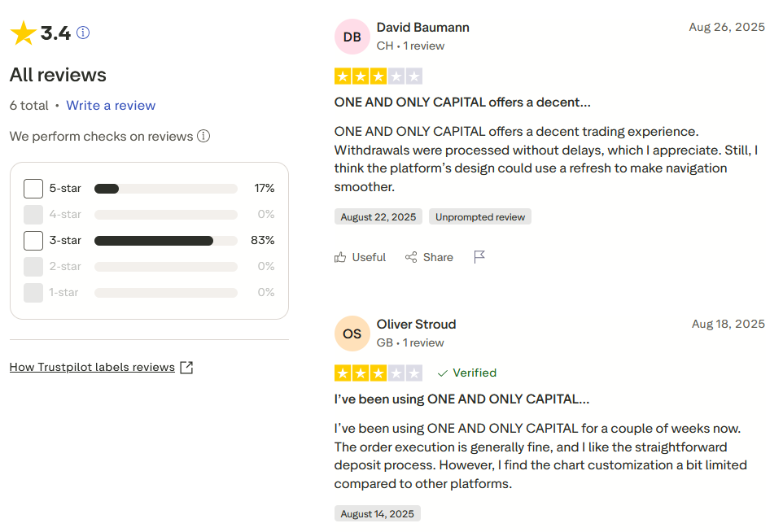
Task: Tick the 5-star filter checkbox
Action: tap(33, 189)
